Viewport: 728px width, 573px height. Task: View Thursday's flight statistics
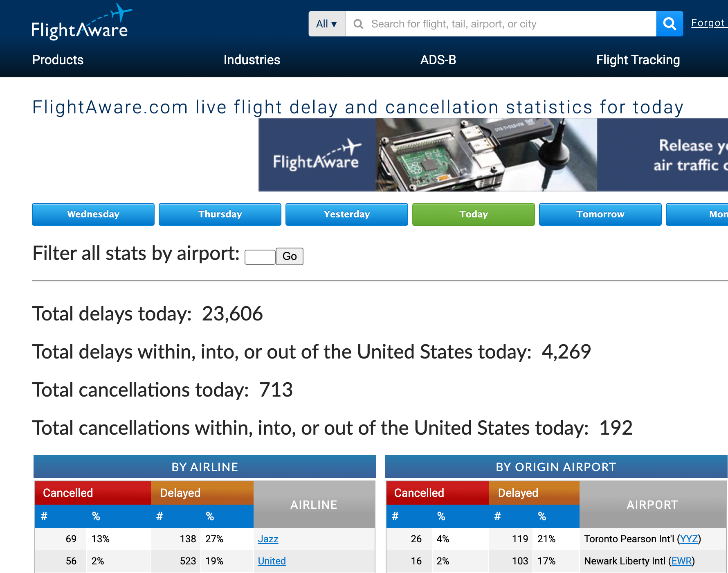coord(220,214)
